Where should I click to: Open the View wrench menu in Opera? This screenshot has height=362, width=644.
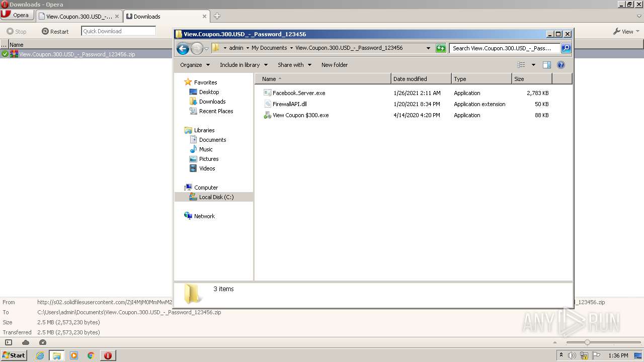click(x=626, y=31)
